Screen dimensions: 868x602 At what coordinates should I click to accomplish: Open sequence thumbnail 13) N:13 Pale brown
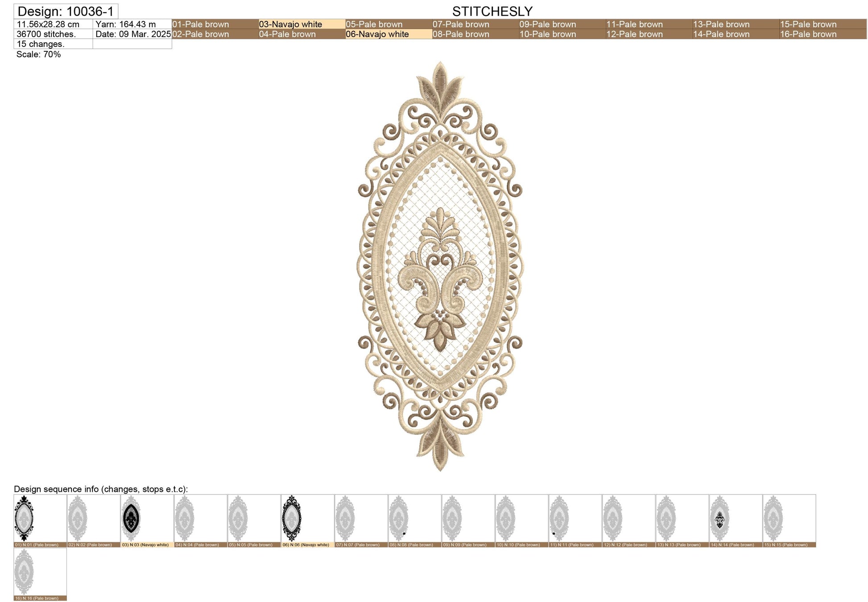(x=682, y=520)
